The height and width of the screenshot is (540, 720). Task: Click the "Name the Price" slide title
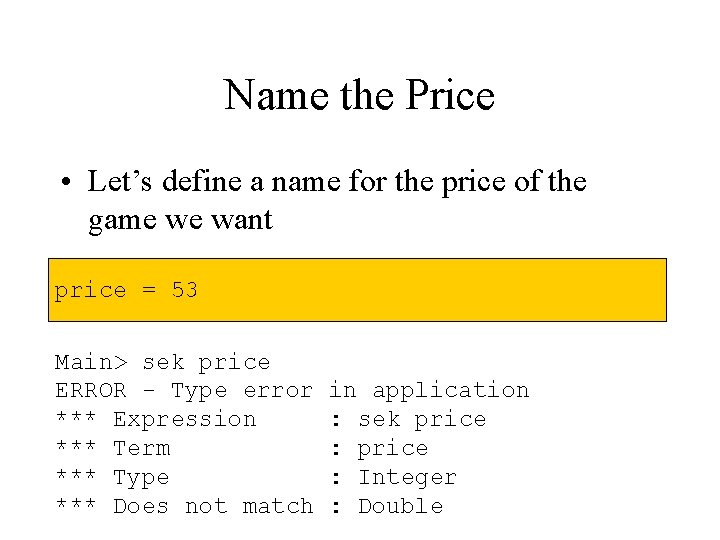click(359, 96)
